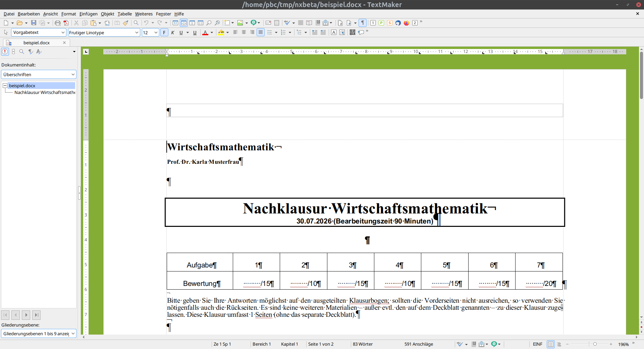Open bullet list style dropdown arrow

pyautogui.click(x=276, y=33)
